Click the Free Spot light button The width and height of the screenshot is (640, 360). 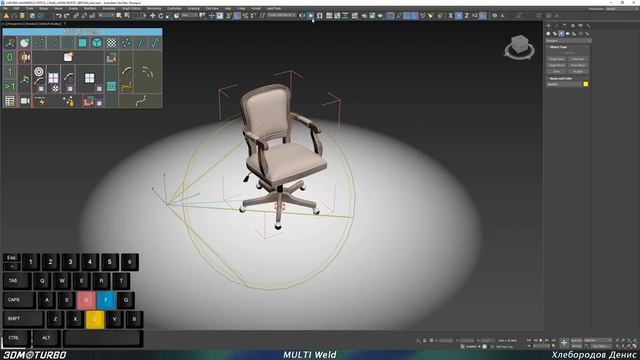[578, 59]
